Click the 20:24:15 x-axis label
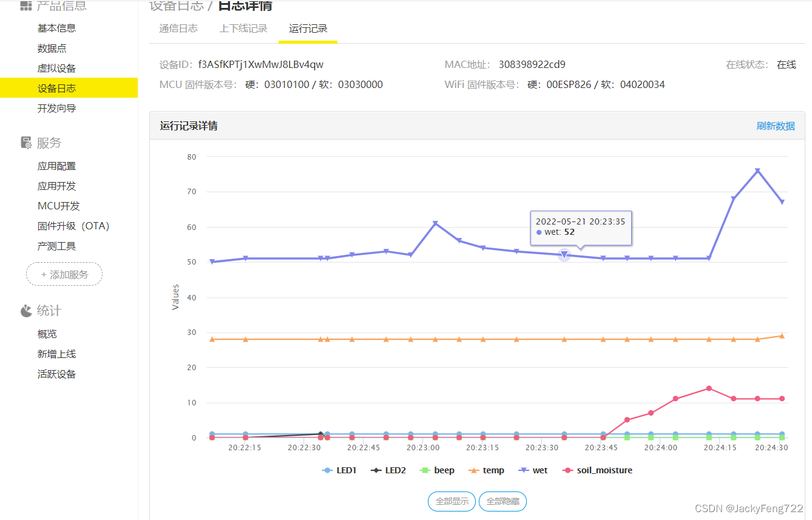 720,448
